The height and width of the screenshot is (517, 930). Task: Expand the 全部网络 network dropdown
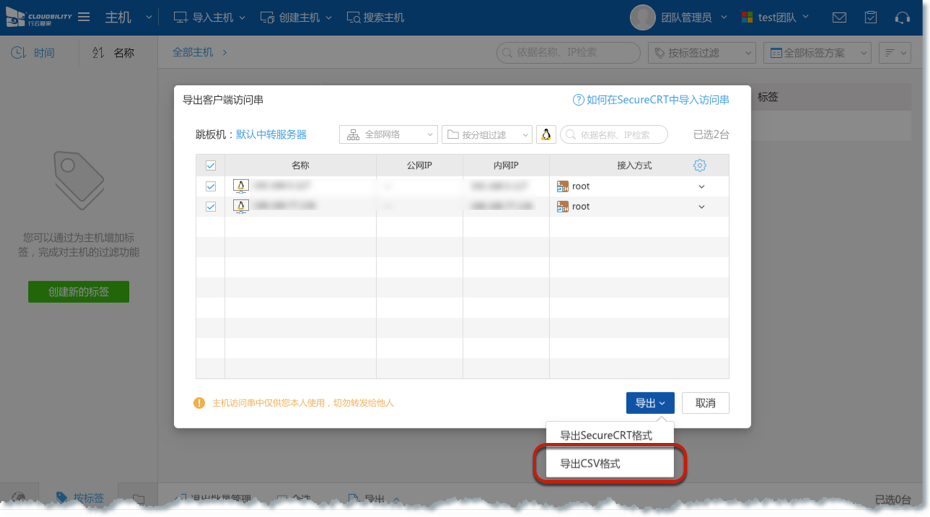[x=389, y=135]
